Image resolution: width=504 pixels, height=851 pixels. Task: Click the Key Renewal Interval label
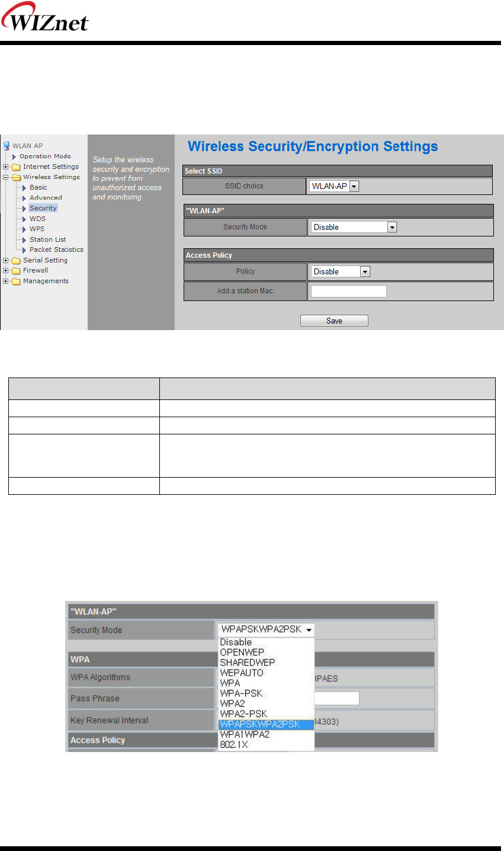pos(109,721)
